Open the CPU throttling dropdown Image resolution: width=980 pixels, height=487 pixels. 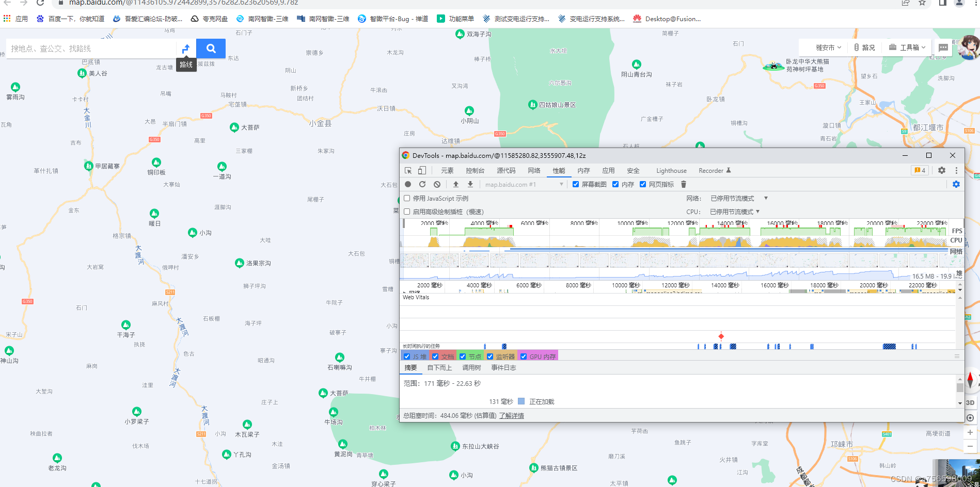(735, 212)
